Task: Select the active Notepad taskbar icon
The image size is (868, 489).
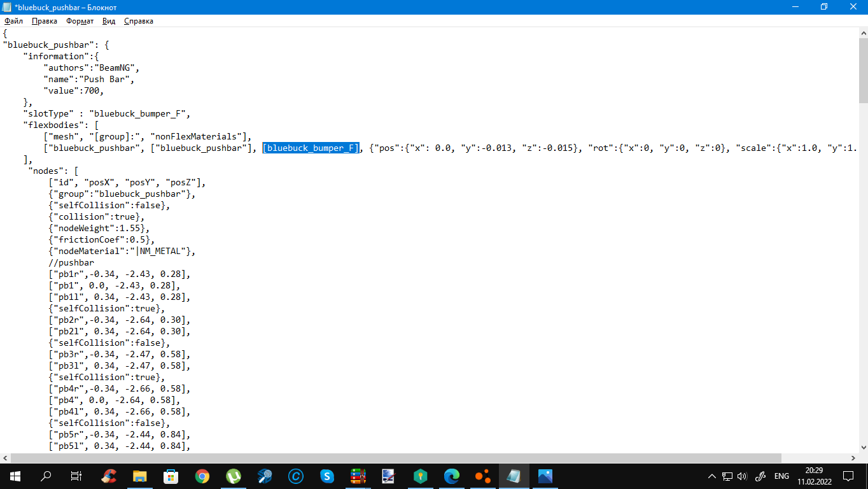Action: (x=514, y=476)
